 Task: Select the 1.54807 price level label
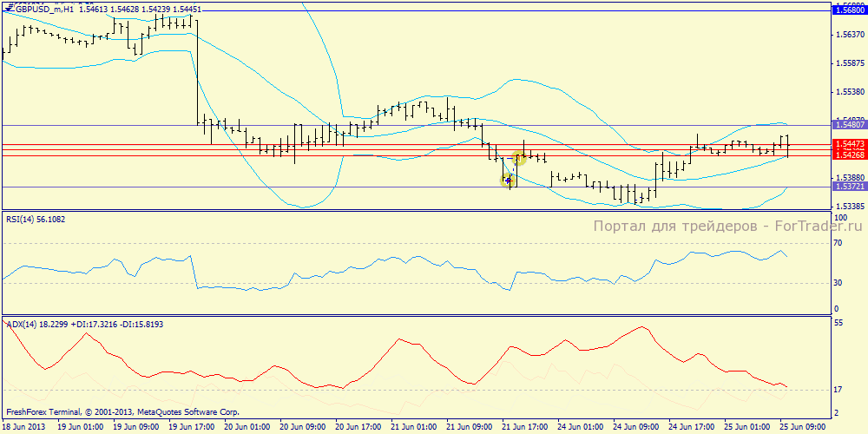pos(848,125)
